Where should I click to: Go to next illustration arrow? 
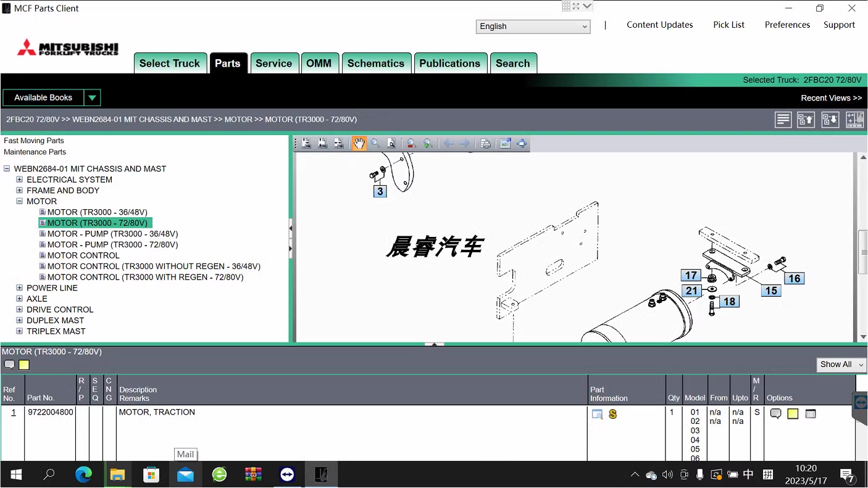(465, 143)
